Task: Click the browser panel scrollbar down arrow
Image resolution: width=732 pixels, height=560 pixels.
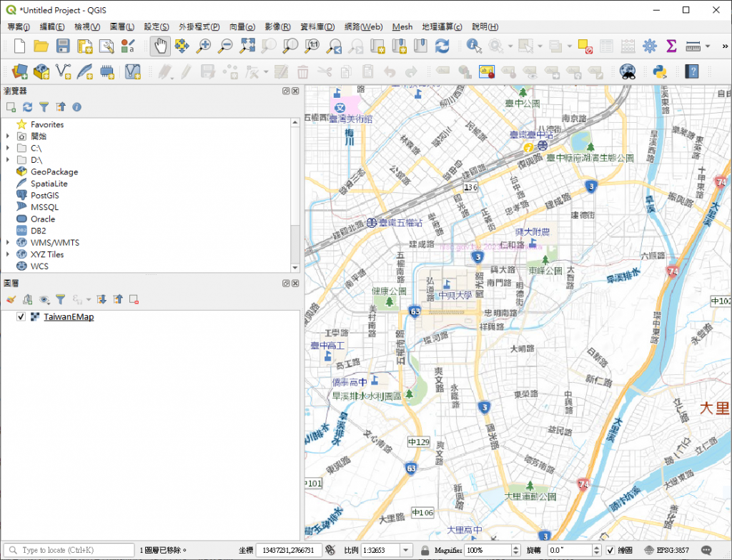Action: (x=295, y=268)
